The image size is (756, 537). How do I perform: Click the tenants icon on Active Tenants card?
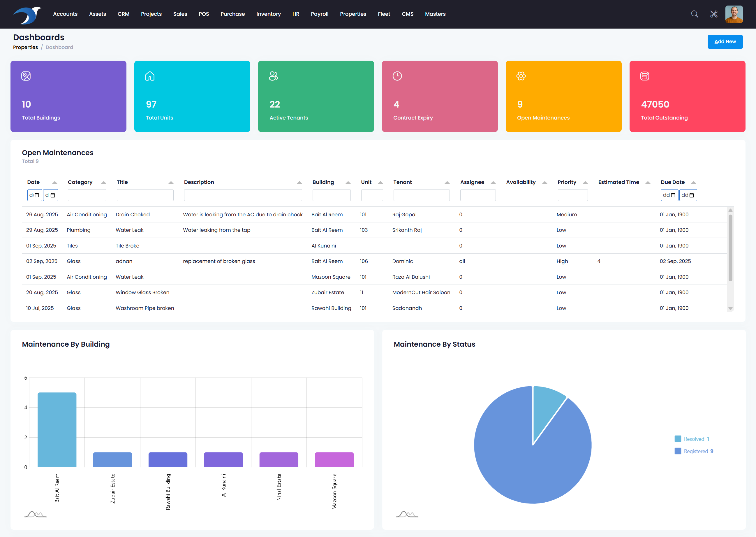(273, 76)
